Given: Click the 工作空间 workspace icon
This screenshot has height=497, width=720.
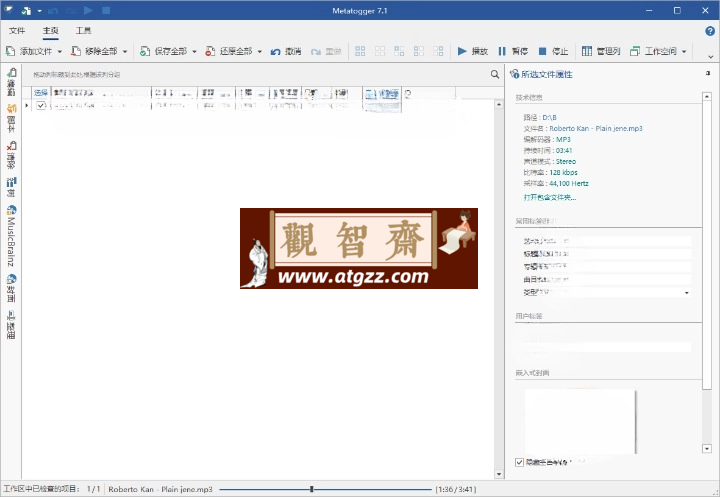Looking at the screenshot, I should click(x=635, y=51).
